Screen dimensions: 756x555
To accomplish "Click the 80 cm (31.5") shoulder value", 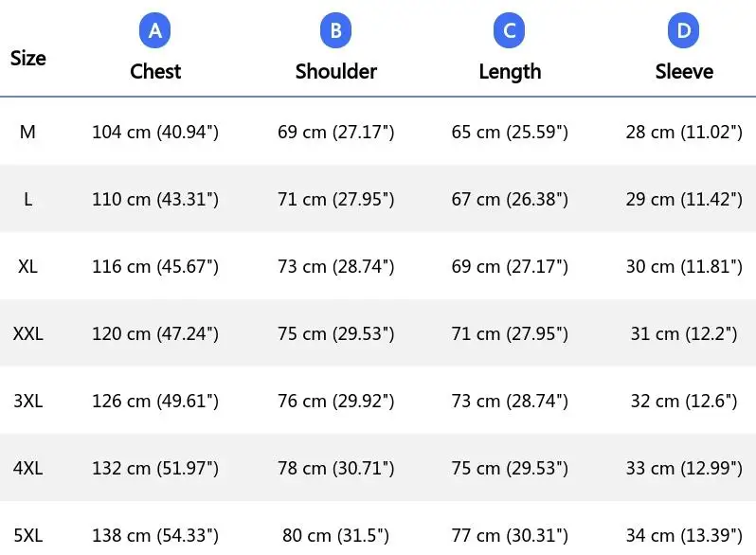I will 335,535.
